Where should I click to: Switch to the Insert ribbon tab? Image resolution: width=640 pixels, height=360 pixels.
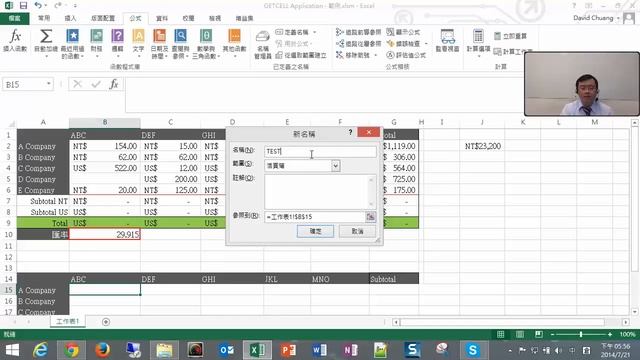70,18
